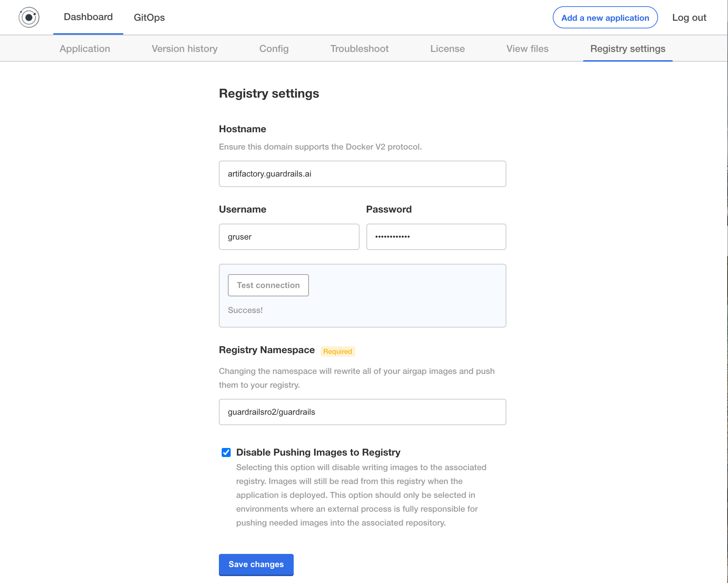Open the Config tab dropdown
The image size is (728, 583).
(x=273, y=49)
